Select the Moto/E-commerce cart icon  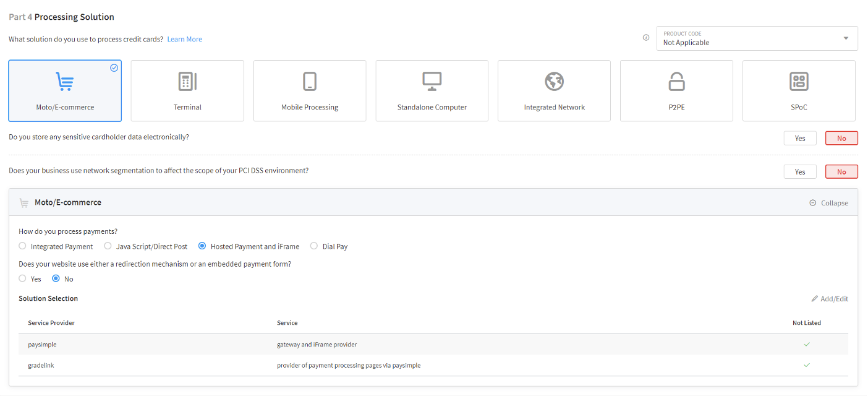pyautogui.click(x=65, y=82)
